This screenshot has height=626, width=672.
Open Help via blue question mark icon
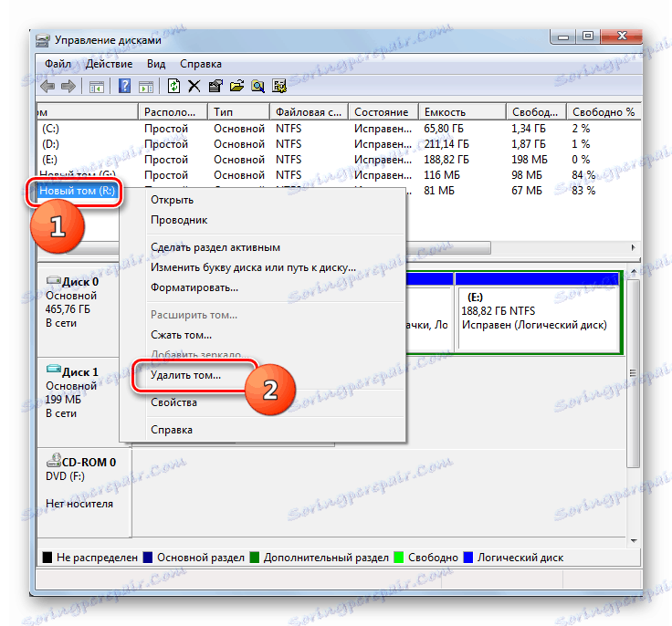tap(124, 86)
